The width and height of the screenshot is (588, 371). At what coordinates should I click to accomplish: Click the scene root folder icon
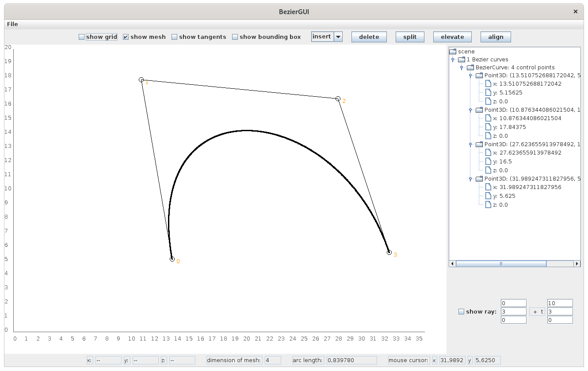pos(452,51)
